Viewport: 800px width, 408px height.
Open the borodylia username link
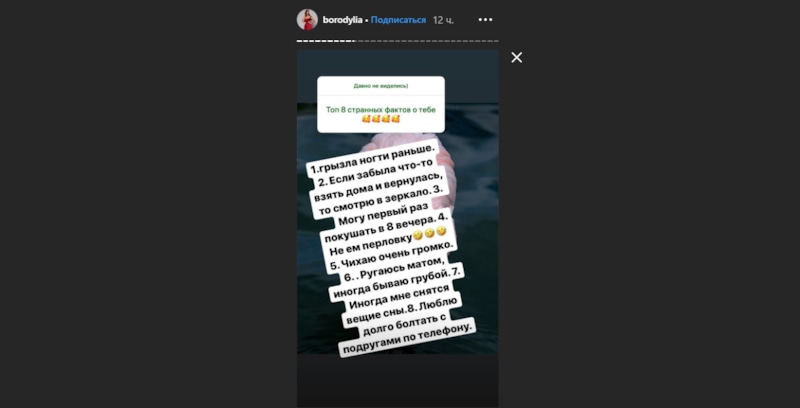tap(342, 20)
